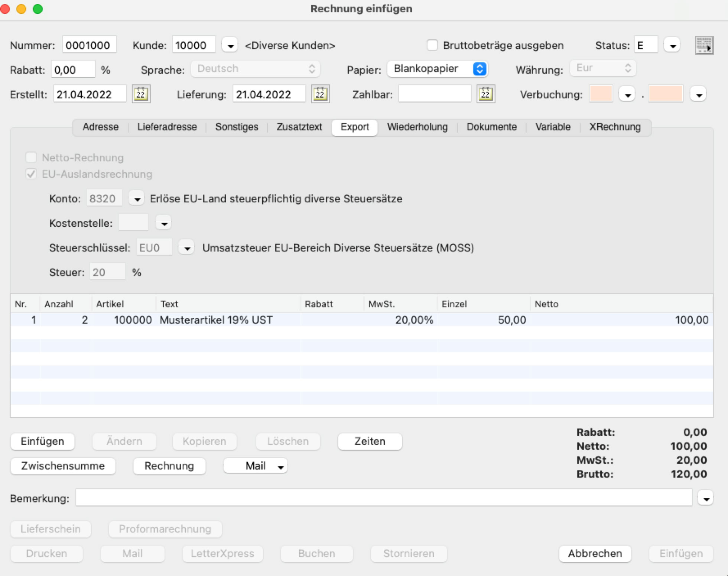Screen dimensions: 728x576
Task: Click the first Verbuchung colored field
Action: (x=601, y=94)
